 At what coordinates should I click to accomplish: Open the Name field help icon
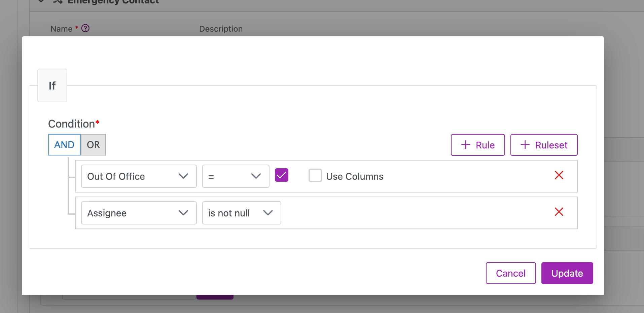(85, 28)
